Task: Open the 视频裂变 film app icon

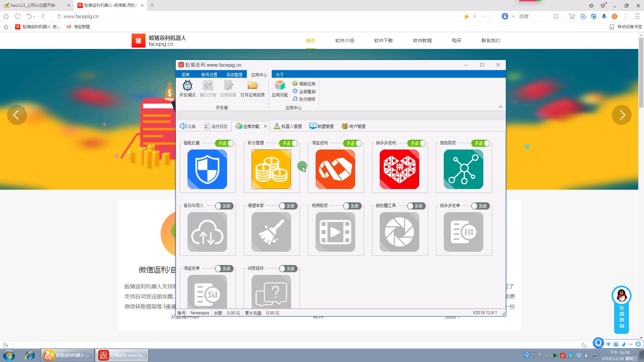Action: (x=335, y=232)
